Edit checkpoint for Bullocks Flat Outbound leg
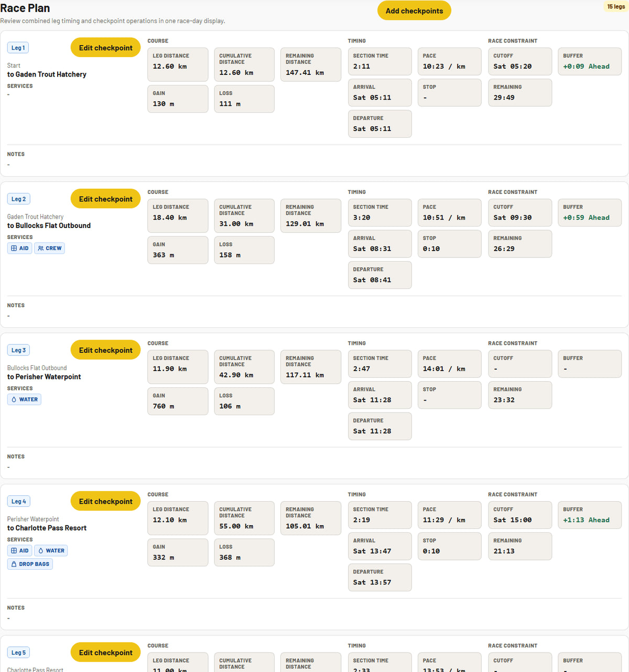The image size is (629, 672). pyautogui.click(x=105, y=199)
